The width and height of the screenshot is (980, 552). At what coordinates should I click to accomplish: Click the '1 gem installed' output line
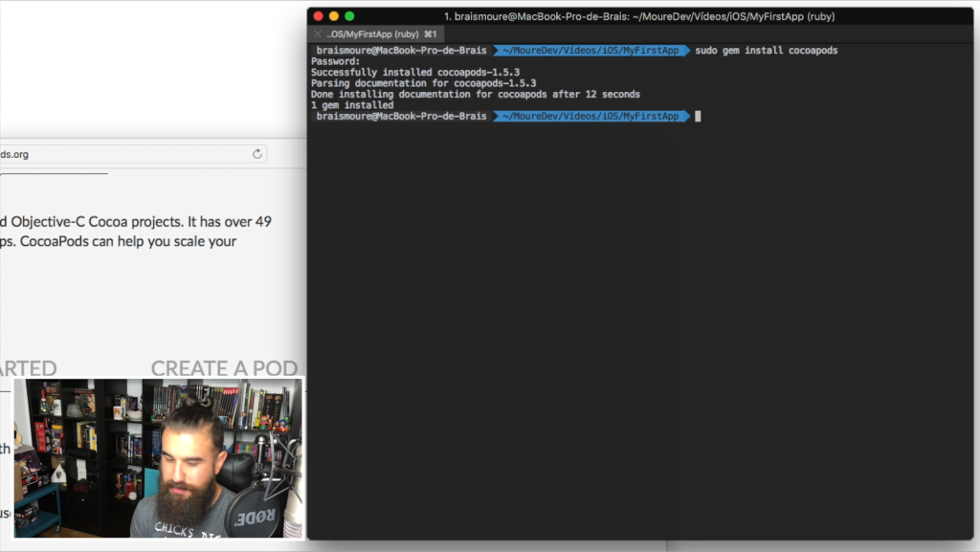click(352, 105)
